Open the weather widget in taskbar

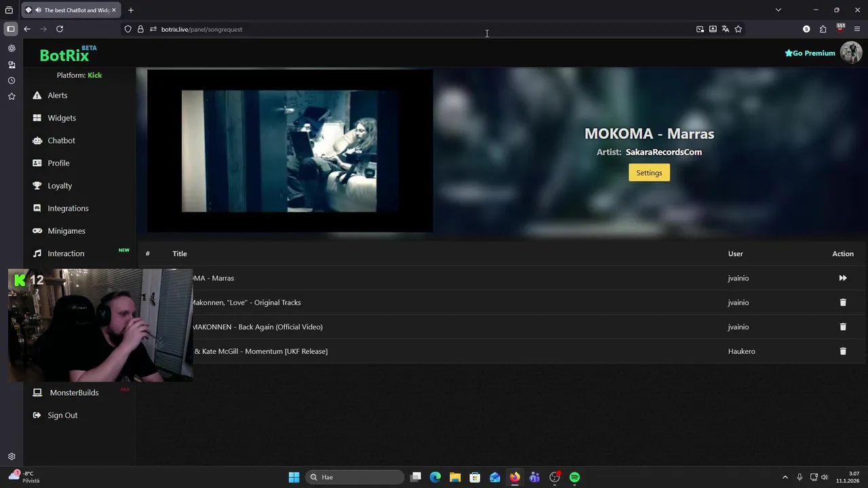[26, 477]
